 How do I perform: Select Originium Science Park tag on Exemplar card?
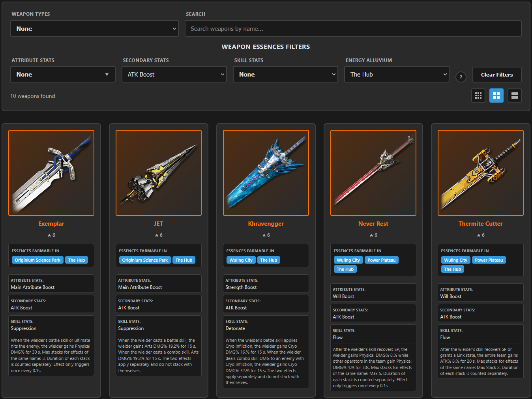[37, 260]
